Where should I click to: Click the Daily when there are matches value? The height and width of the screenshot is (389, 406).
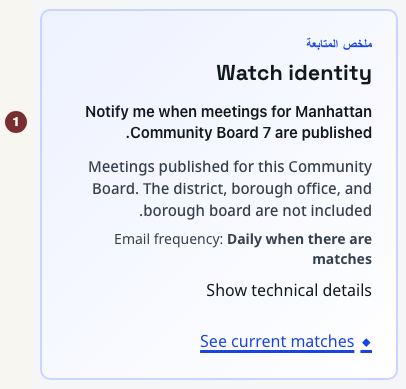299,249
